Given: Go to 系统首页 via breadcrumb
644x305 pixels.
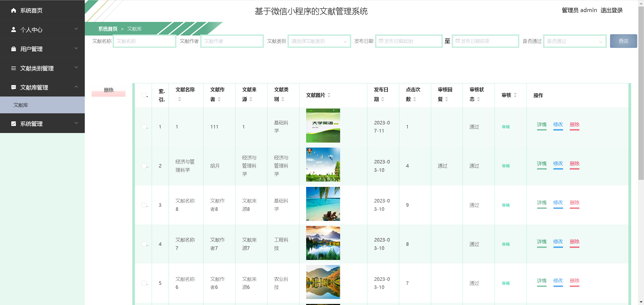Looking at the screenshot, I should point(108,29).
